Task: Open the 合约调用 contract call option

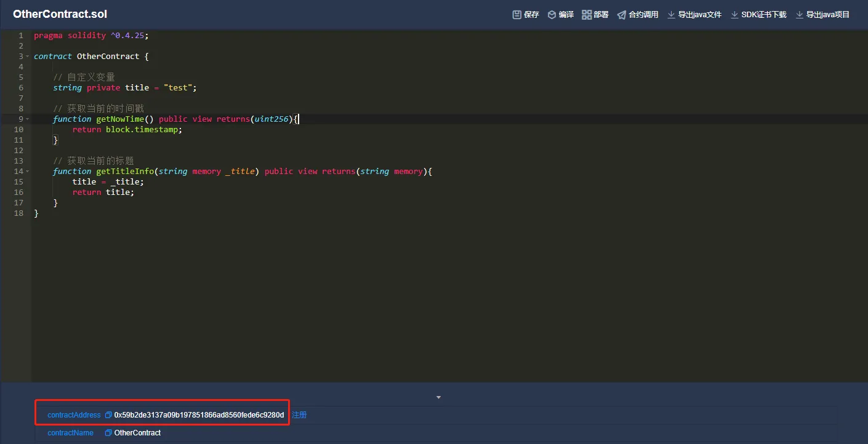Action: (638, 14)
